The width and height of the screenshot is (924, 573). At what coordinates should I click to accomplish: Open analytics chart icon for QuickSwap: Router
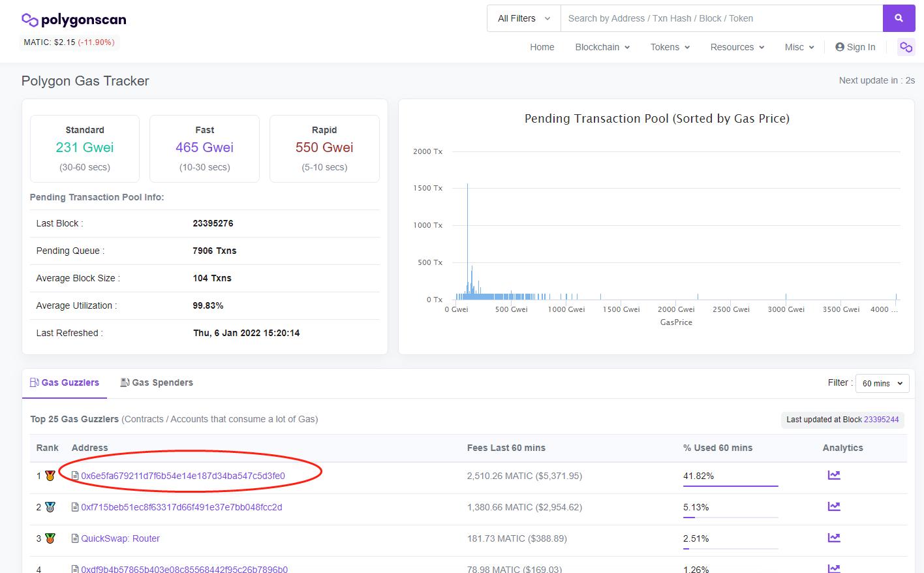(x=833, y=538)
